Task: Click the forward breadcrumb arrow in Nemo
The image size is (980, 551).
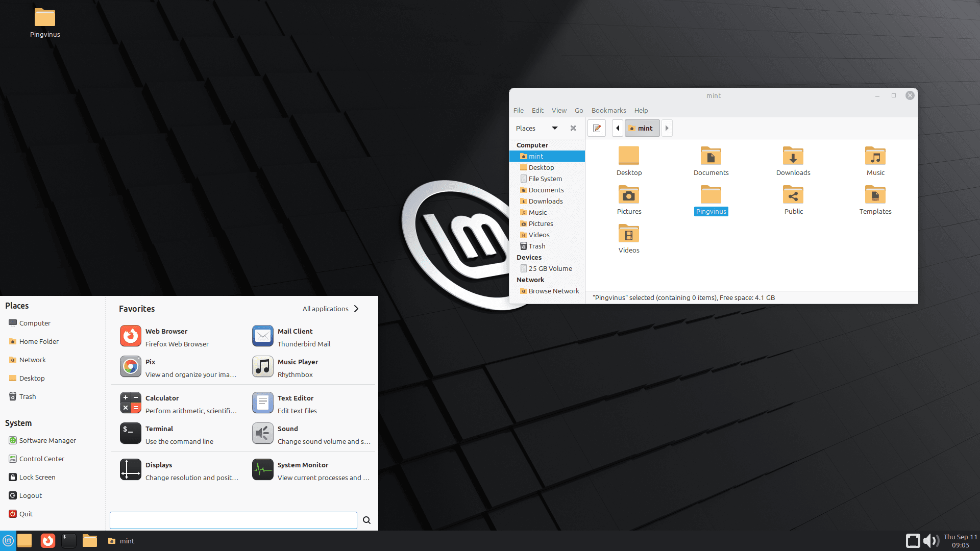Action: click(667, 128)
